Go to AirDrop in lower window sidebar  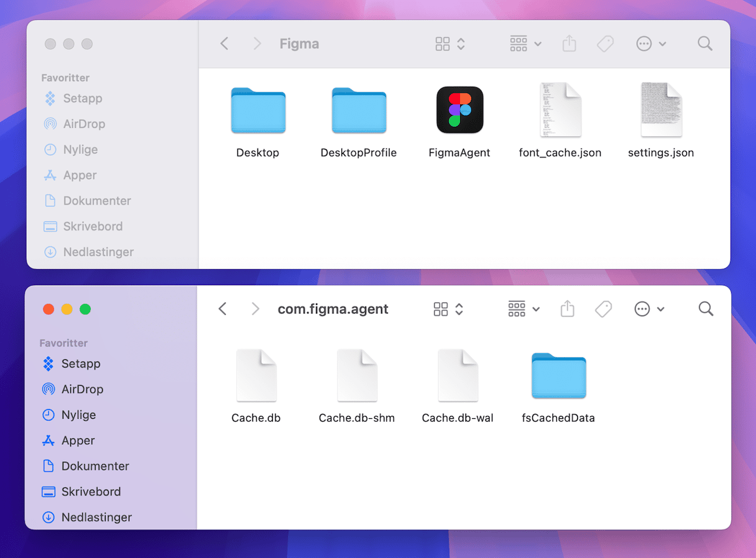pyautogui.click(x=82, y=389)
